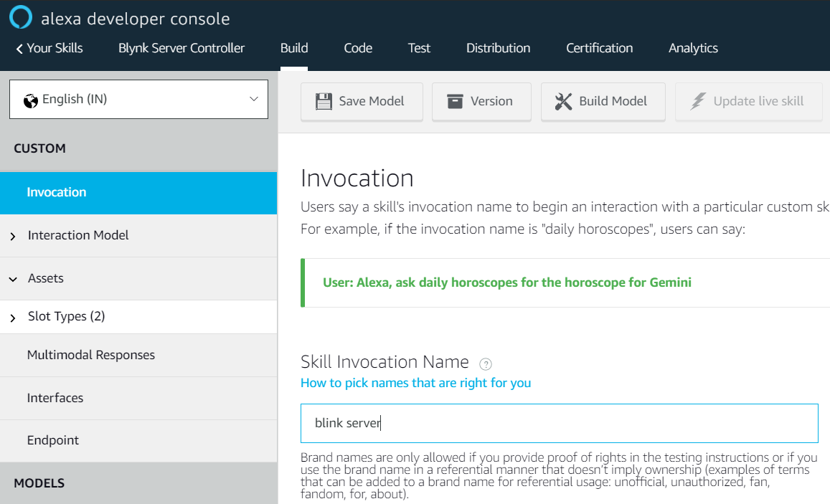Viewport: 830px width, 504px height.
Task: Click the Alexa logo ring icon
Action: pyautogui.click(x=21, y=17)
